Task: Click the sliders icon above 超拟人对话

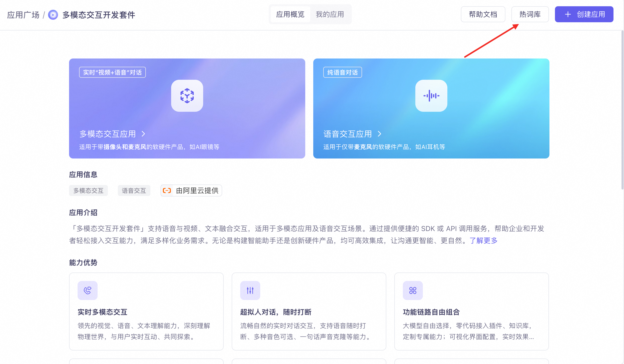Action: coord(250,290)
